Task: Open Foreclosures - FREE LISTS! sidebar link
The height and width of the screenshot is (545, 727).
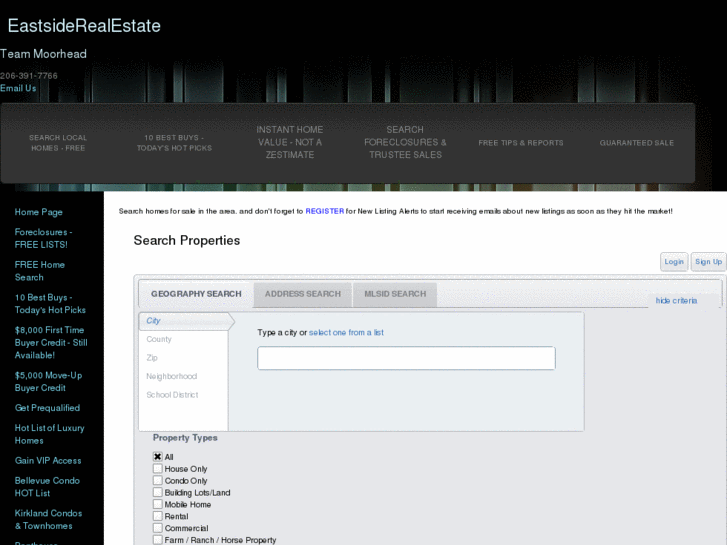Action: click(x=44, y=238)
